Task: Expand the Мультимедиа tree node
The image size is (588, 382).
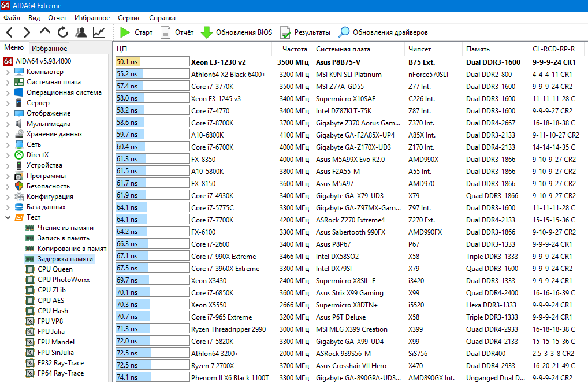Action: 8,124
